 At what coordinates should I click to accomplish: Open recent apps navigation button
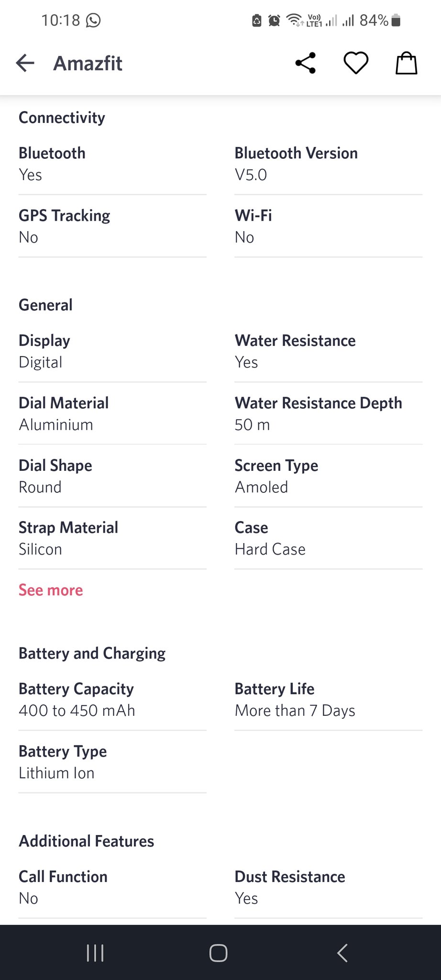[x=95, y=953]
